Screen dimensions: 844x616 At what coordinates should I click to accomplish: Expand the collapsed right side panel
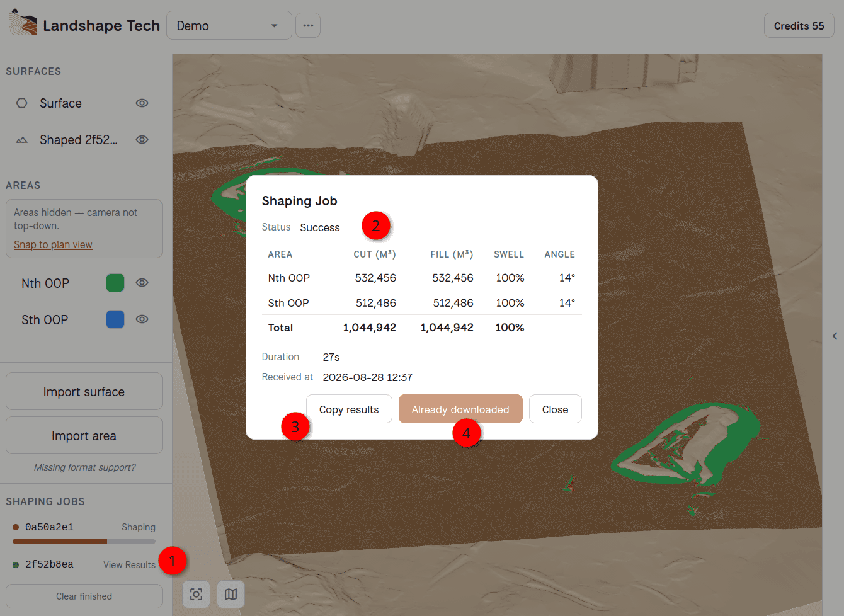(835, 336)
